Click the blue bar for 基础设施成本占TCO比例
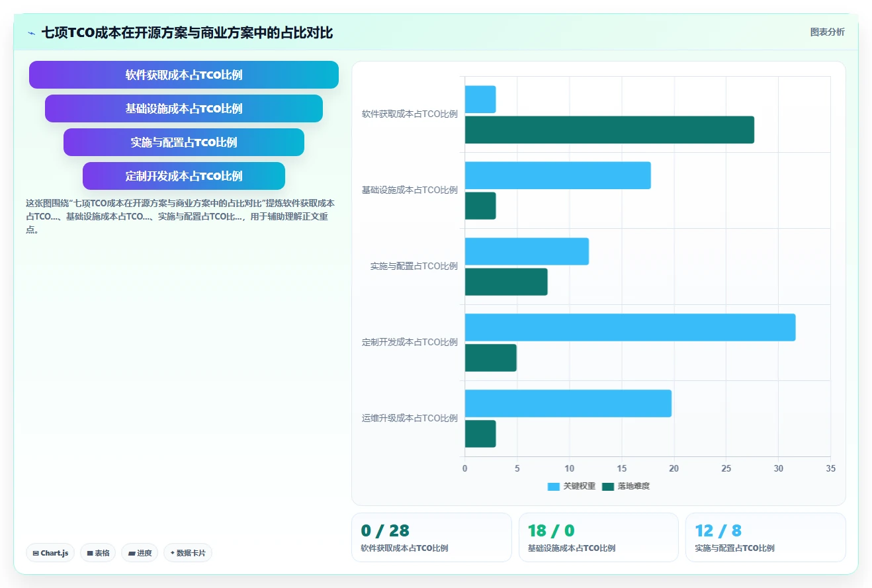Viewport: 872px width, 588px height. point(558,175)
